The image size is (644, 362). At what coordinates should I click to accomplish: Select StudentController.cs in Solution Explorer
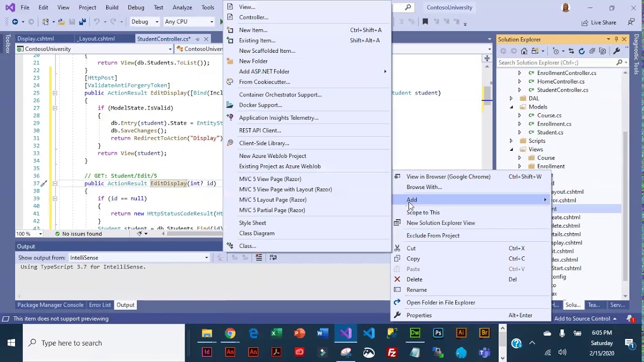[562, 90]
